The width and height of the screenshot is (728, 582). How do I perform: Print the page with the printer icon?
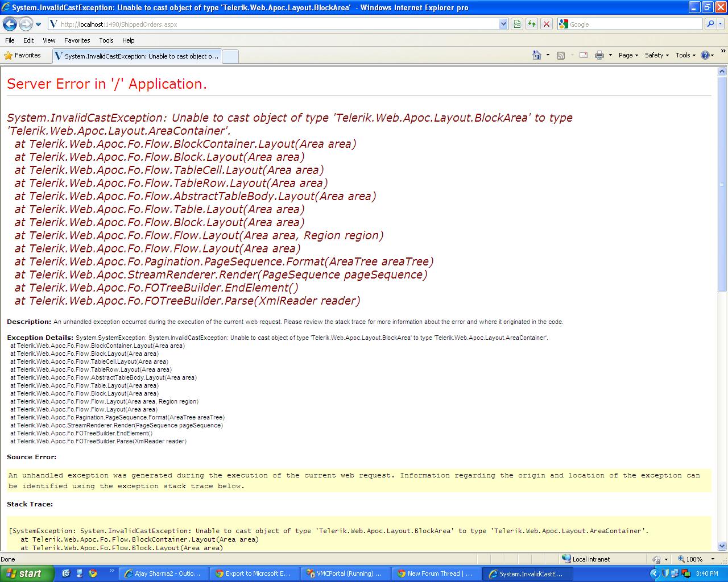[x=599, y=55]
